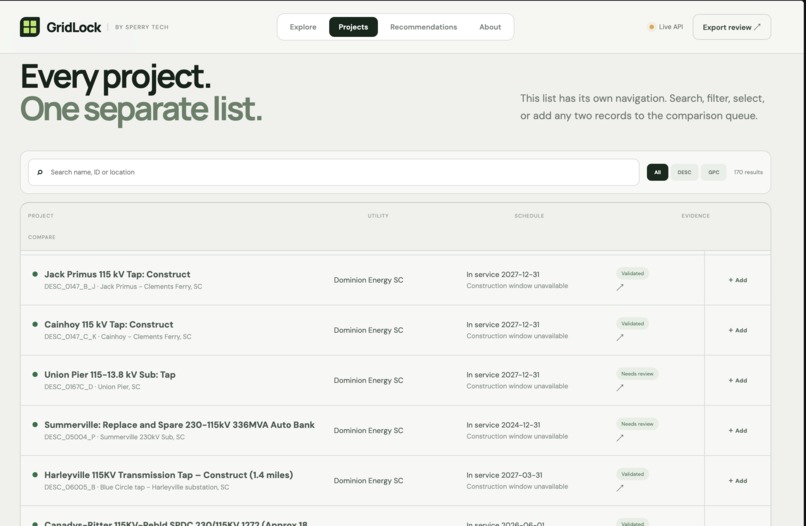Add Jack Primus to comparison queue

click(x=738, y=280)
